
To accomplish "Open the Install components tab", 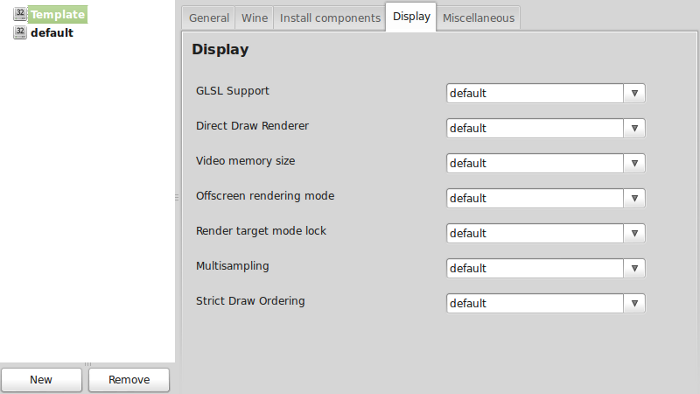I will [x=330, y=18].
